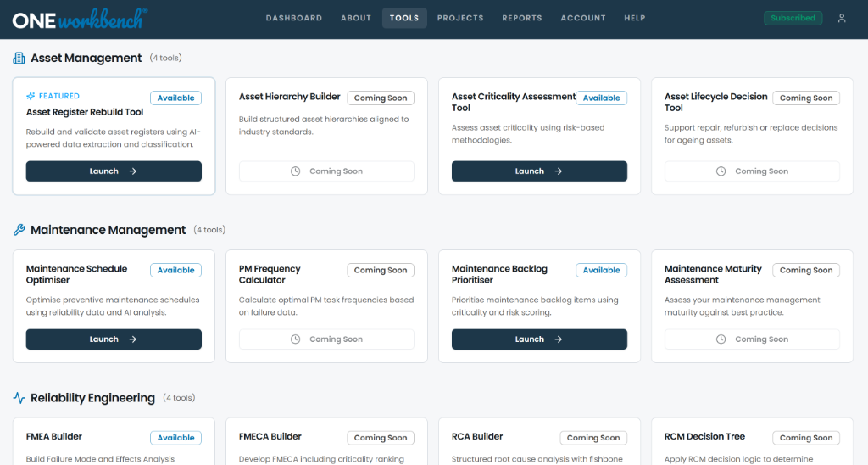Click the Asset Register Rebuild Tool title
Viewport: 868px width, 465px height.
85,112
